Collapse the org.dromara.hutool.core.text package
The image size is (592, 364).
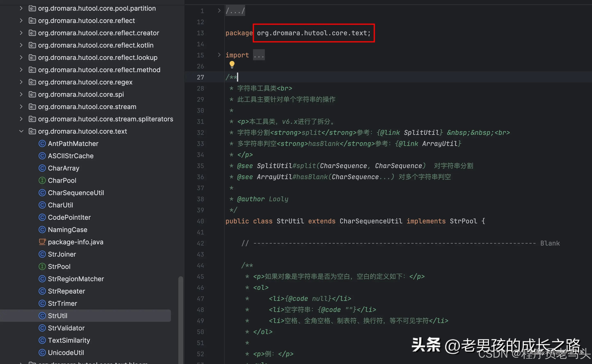[21, 131]
